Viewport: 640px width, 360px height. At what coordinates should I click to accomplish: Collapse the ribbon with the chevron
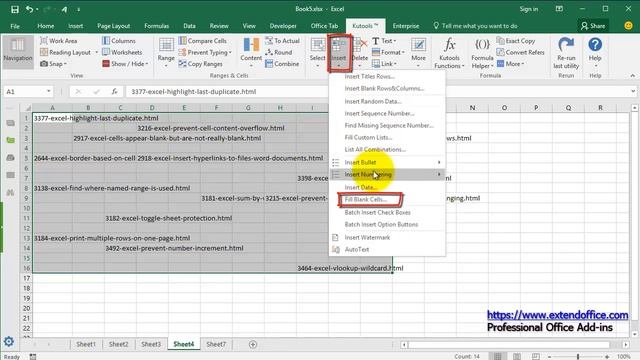coord(632,76)
